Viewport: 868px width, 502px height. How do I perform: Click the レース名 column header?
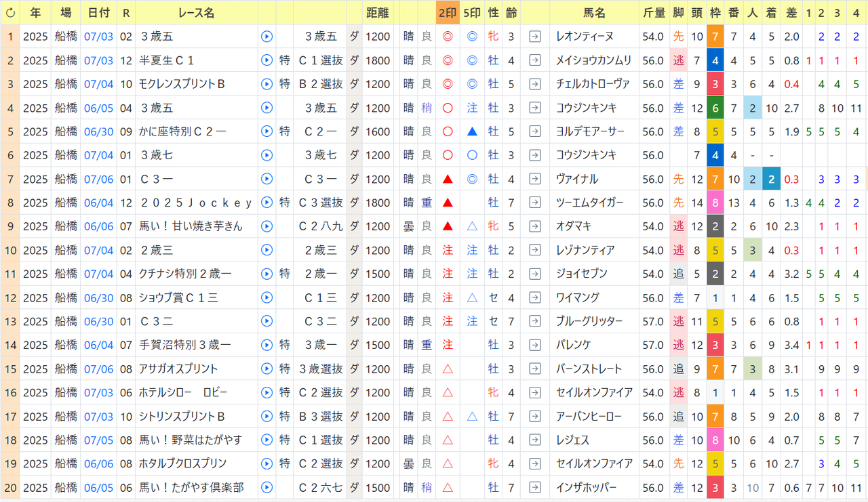coord(196,12)
